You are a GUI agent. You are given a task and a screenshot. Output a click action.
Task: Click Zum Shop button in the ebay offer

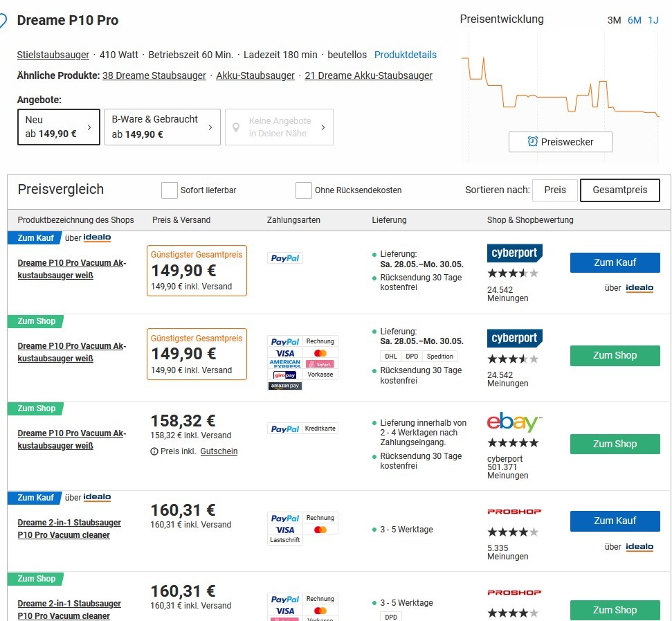[x=615, y=444]
